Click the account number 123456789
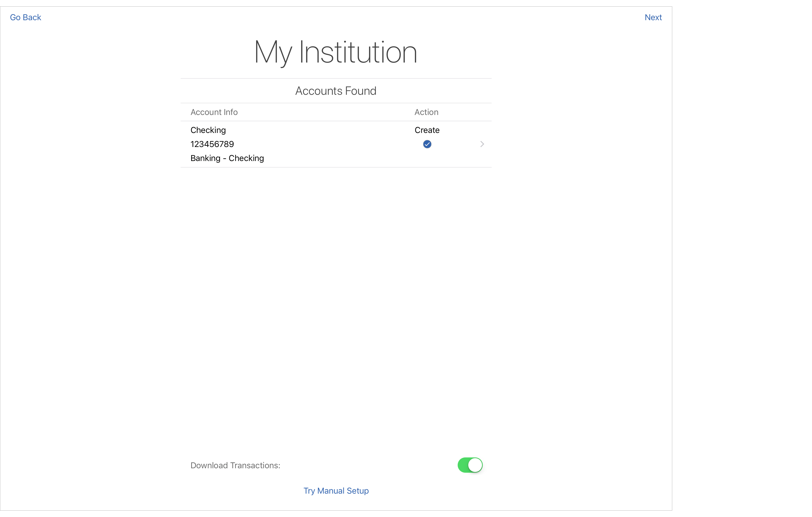Screen dimensions: 812x517 [x=212, y=144]
